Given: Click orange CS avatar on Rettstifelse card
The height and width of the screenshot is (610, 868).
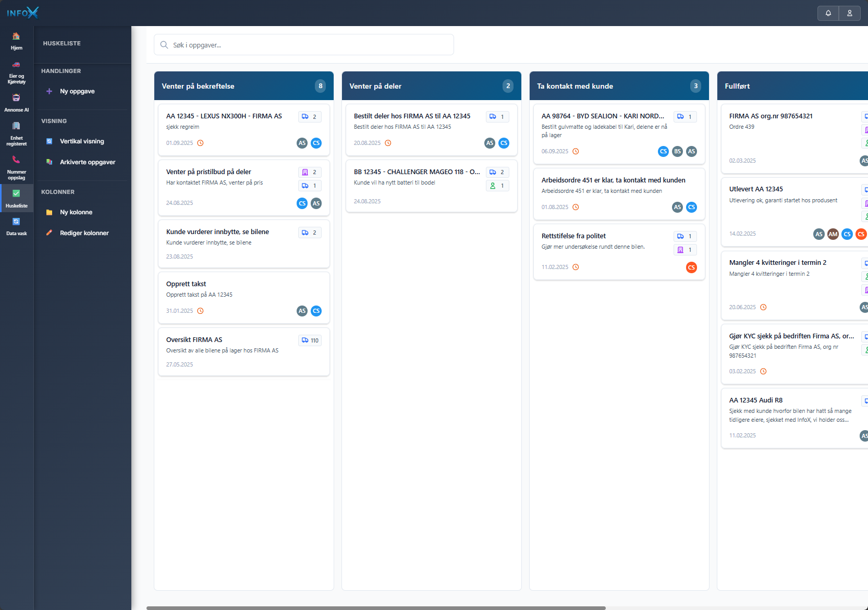Looking at the screenshot, I should coord(691,267).
